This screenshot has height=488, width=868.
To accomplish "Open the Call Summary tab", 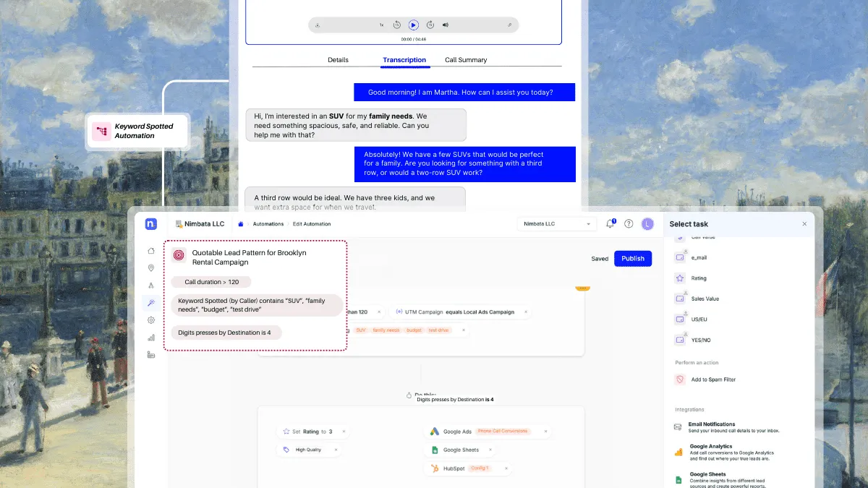I will click(466, 60).
